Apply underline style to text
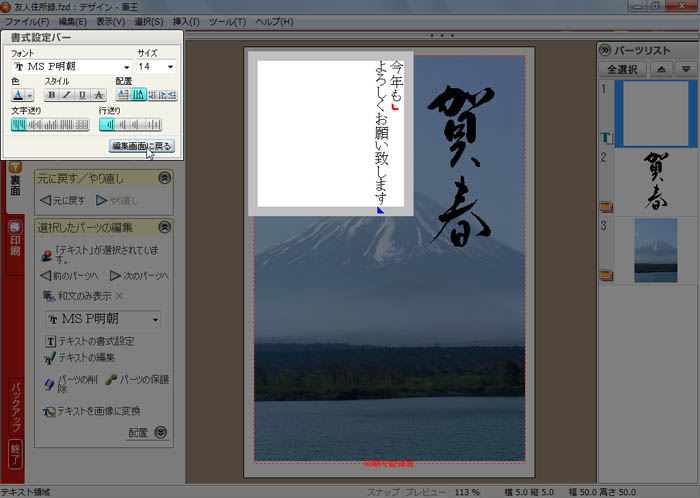 click(83, 95)
